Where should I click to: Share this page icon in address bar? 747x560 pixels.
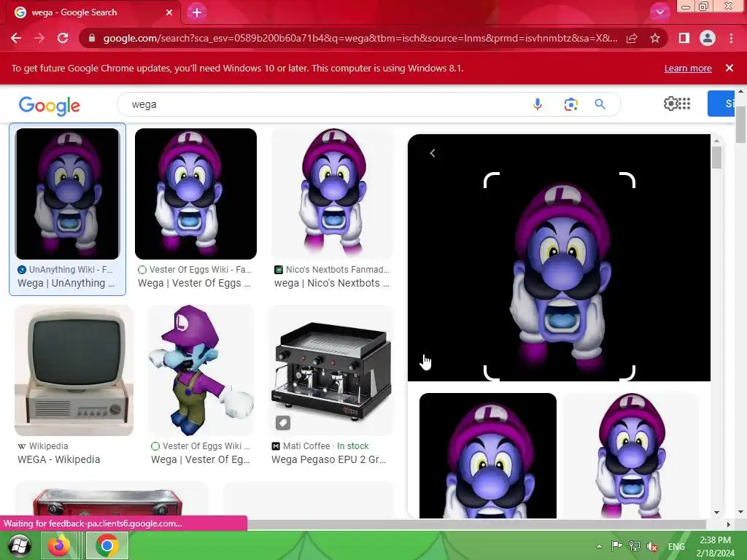(632, 38)
